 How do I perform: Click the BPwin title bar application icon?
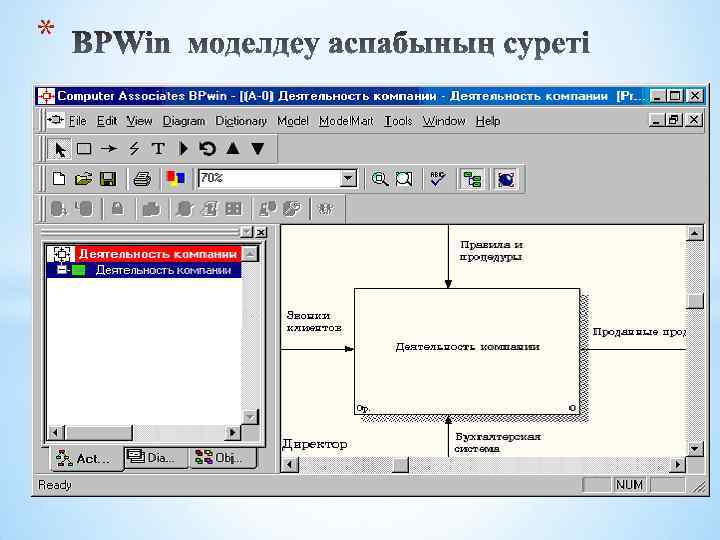coord(46,96)
